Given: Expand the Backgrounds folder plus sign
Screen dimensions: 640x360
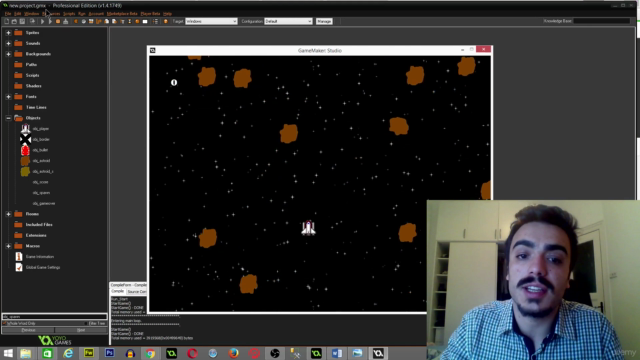Looking at the screenshot, I should pyautogui.click(x=8, y=54).
